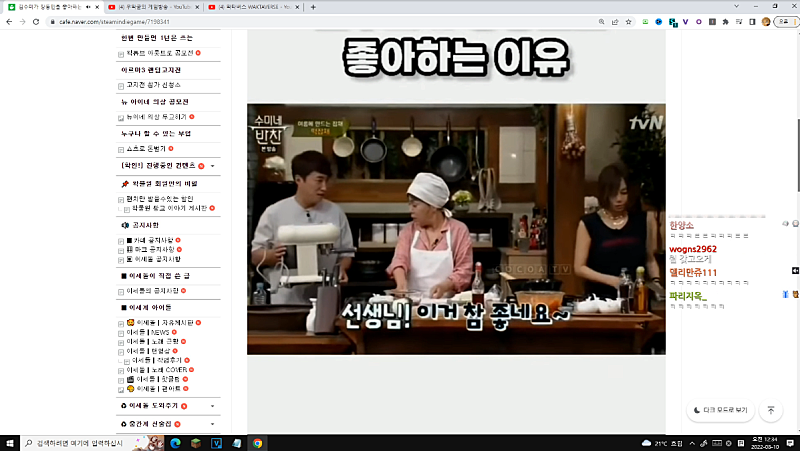Expand the 이세돌 도와주기 section arrow
Image resolution: width=800 pixels, height=451 pixels.
[x=213, y=406]
